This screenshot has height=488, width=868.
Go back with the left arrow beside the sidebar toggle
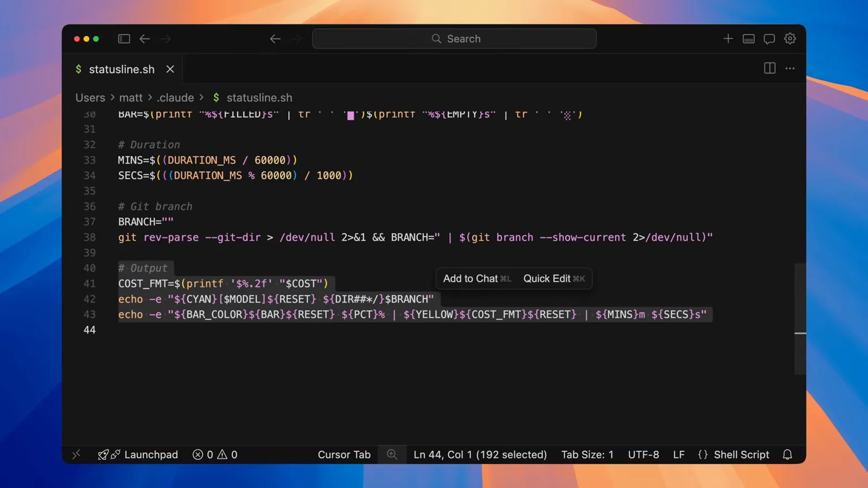pos(145,38)
